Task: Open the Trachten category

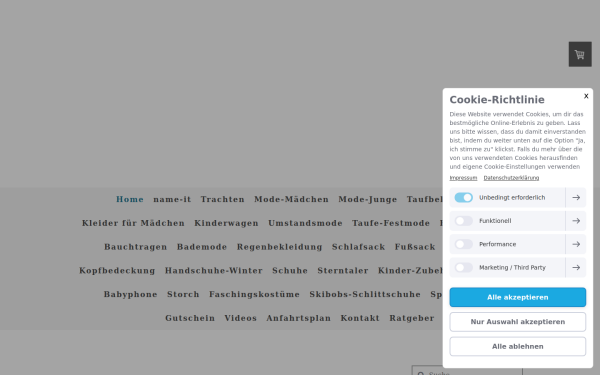Action: click(x=222, y=199)
